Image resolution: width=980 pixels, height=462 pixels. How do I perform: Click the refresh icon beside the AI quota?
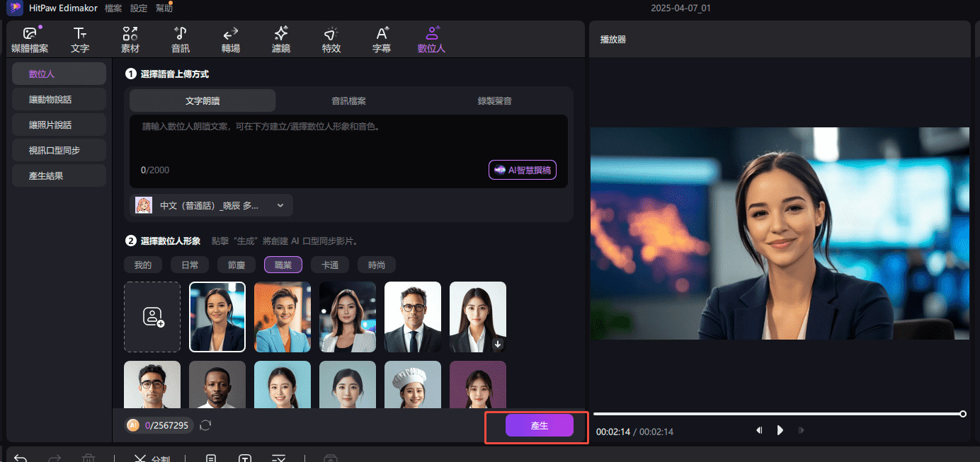205,425
